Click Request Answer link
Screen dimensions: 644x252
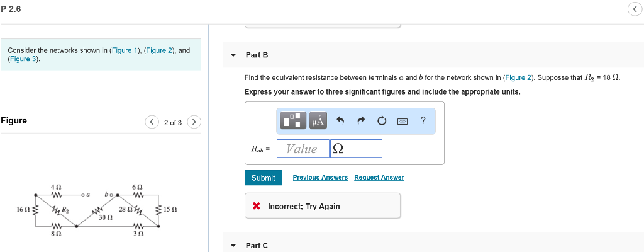(379, 178)
